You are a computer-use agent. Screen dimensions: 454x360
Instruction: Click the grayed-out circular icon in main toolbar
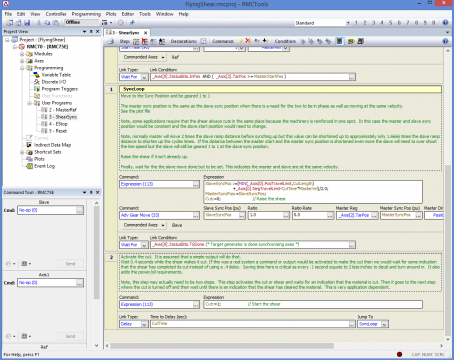point(121,23)
